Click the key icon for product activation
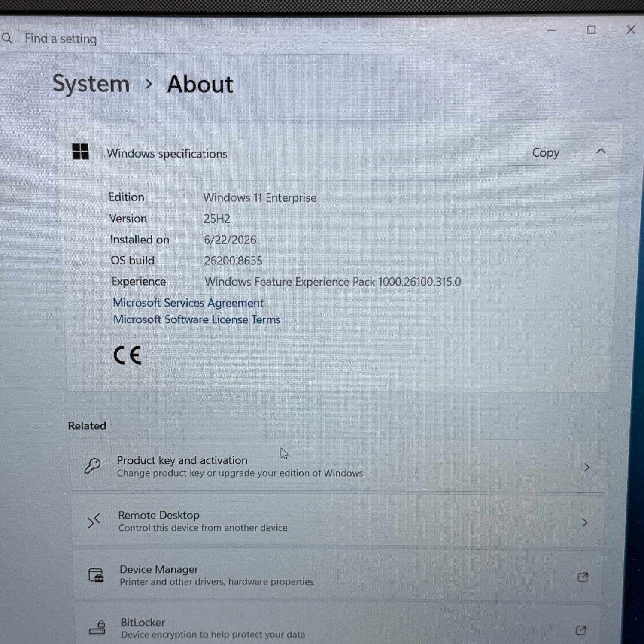Image resolution: width=644 pixels, height=644 pixels. click(x=92, y=466)
